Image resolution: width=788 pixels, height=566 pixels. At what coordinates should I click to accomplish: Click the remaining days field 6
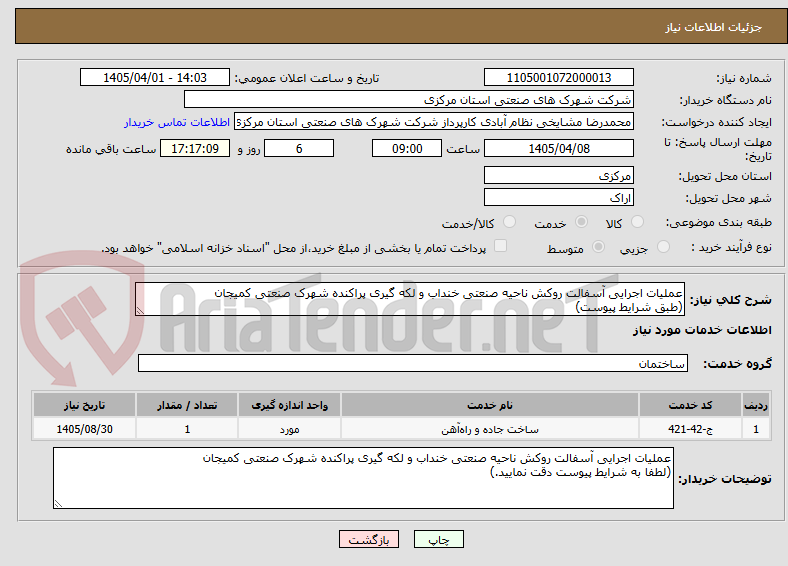299,148
